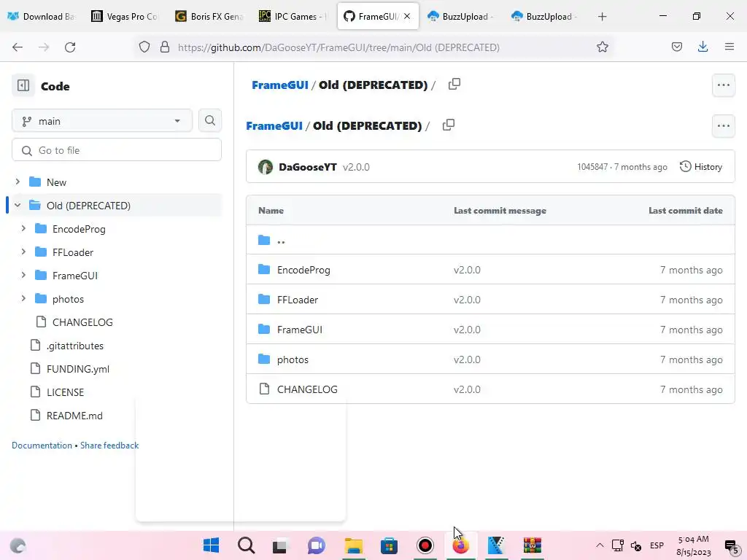Launch the chat app on taskbar

click(x=317, y=545)
